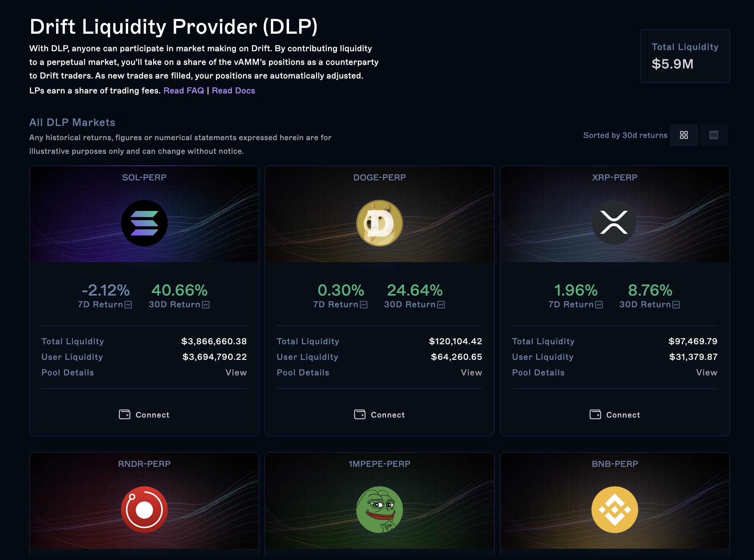Open DOGE-PERP 7D Return chart icon
This screenshot has width=754, height=560.
[x=364, y=304]
